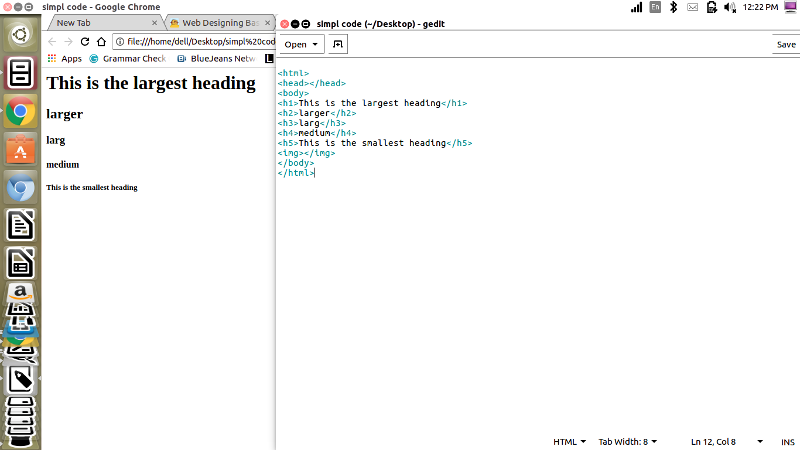Expand the Open recent files arrow
Screen dimensions: 800x450
[315, 44]
